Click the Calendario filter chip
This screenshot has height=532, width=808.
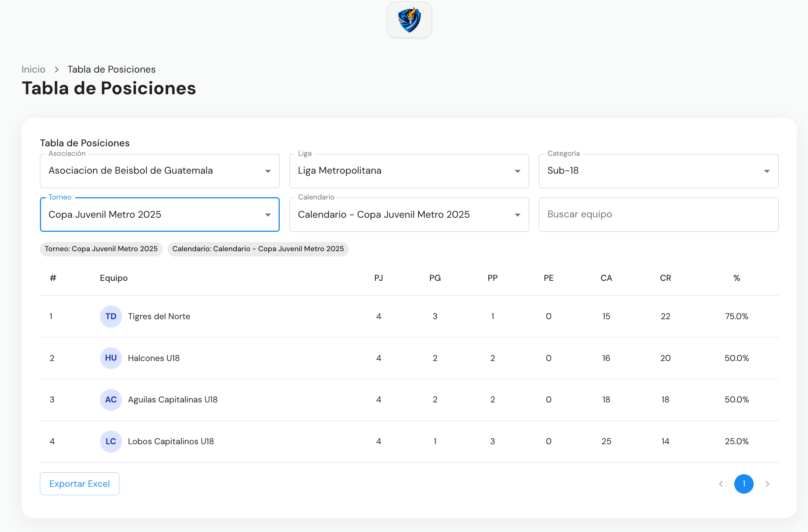[258, 249]
